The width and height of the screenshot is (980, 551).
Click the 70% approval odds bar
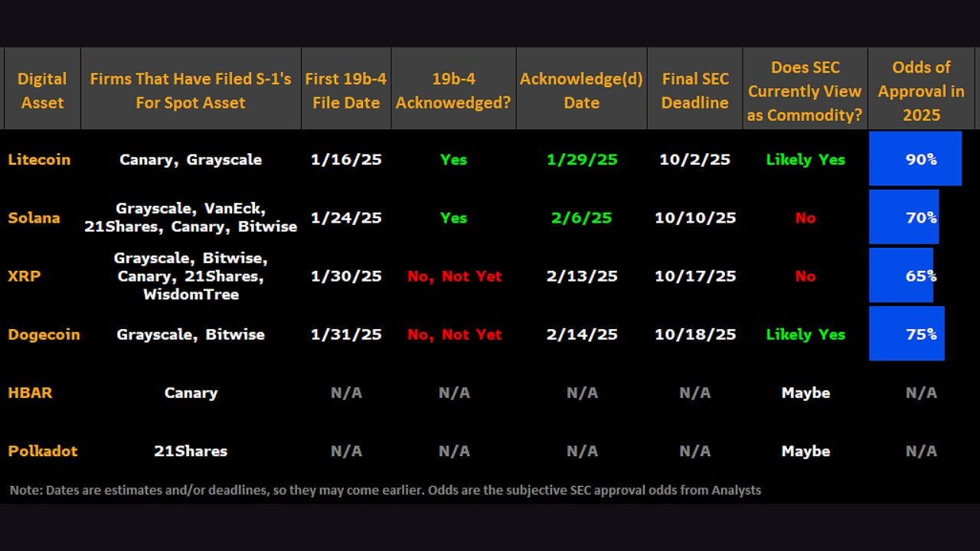(903, 217)
